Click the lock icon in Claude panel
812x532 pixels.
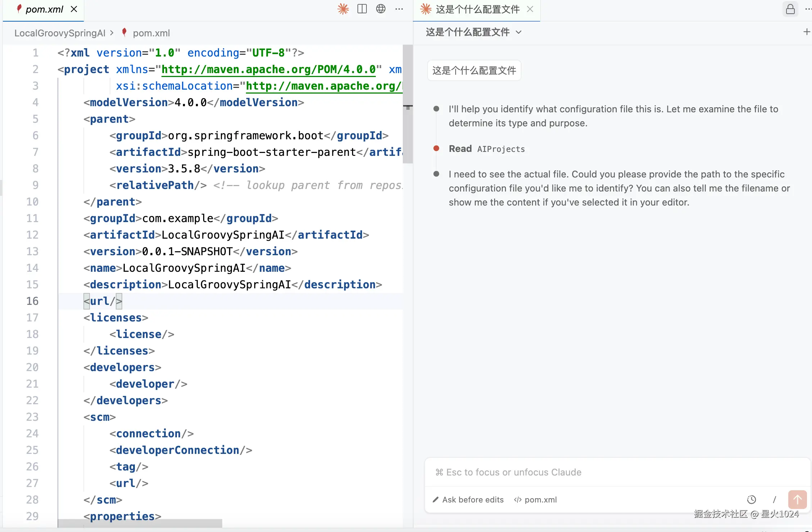point(790,9)
